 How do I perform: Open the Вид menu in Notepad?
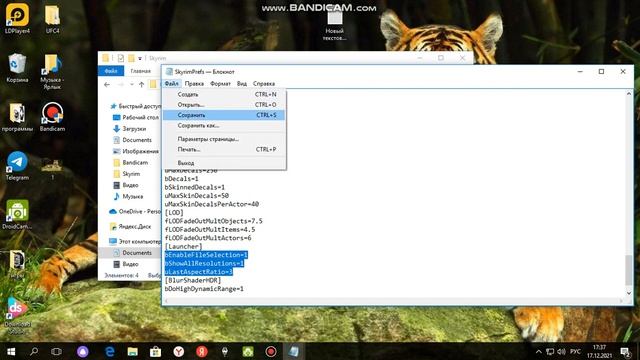pos(242,83)
